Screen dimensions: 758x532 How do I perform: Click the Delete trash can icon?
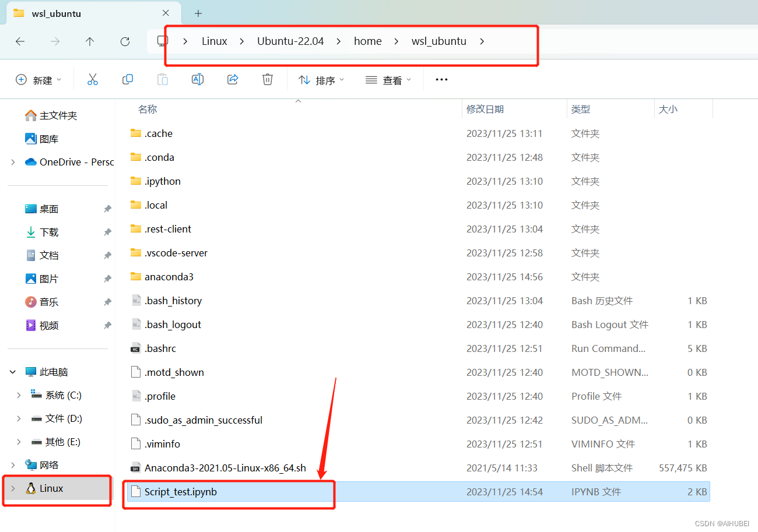click(268, 80)
